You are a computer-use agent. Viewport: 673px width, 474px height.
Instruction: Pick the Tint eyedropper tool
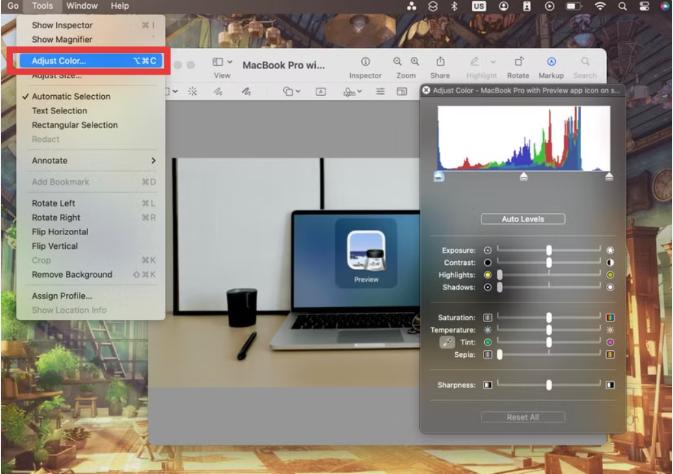tap(448, 342)
